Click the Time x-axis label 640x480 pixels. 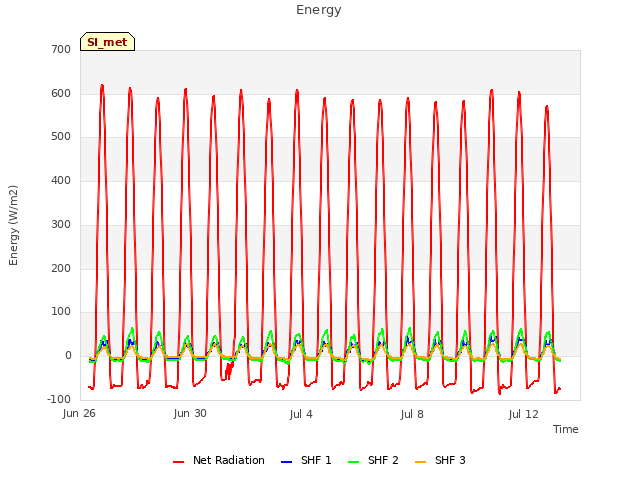tap(566, 429)
